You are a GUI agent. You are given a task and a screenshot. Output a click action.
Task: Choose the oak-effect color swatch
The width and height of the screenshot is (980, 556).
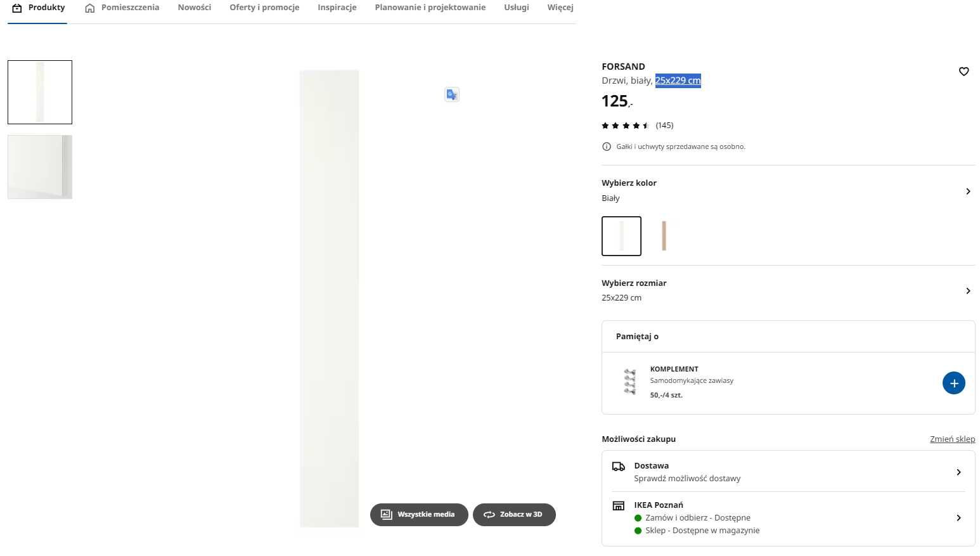(x=664, y=236)
